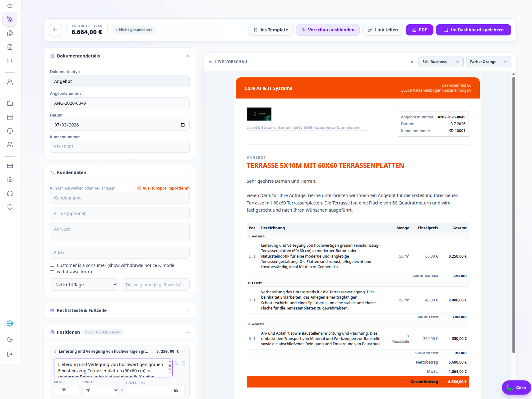The image size is (532, 399).
Task: Click Aus HubSpot importieren link
Action: [x=164, y=188]
